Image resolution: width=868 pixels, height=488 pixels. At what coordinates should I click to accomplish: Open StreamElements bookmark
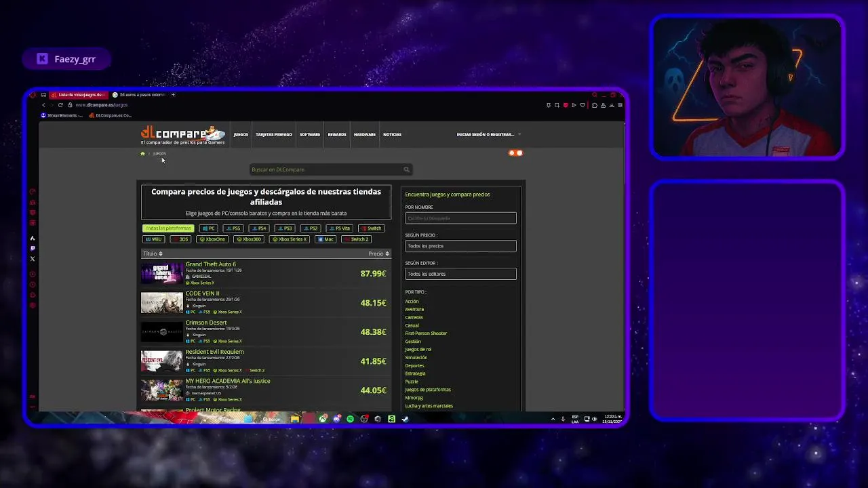(62, 115)
